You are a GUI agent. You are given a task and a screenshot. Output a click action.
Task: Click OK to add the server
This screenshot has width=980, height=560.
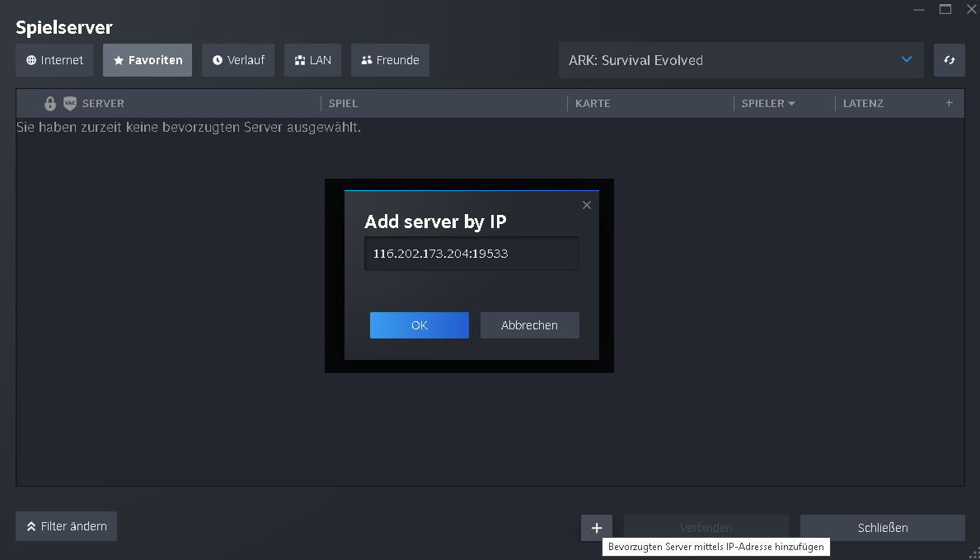(419, 324)
